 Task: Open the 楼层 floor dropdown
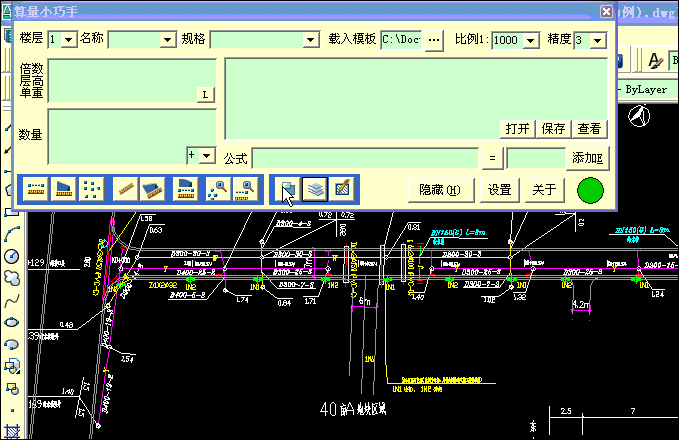[x=69, y=40]
